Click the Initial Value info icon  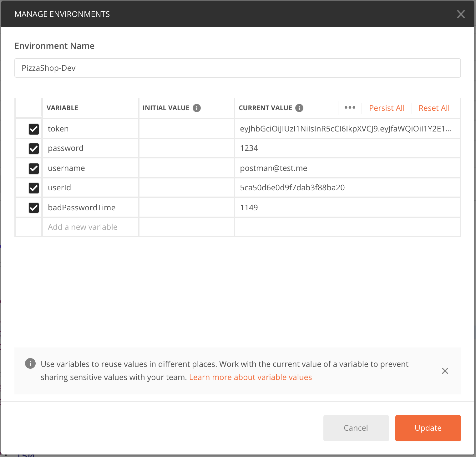[x=197, y=108]
